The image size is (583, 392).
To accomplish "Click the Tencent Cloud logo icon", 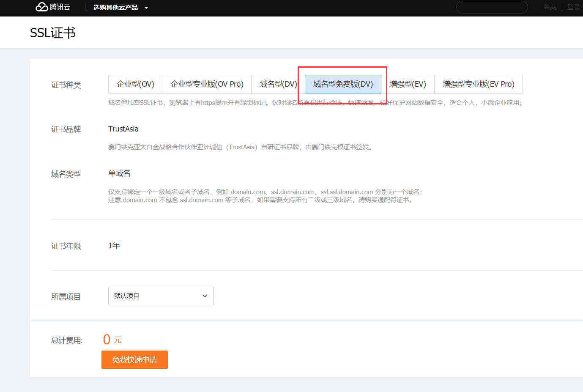I will coord(42,7).
